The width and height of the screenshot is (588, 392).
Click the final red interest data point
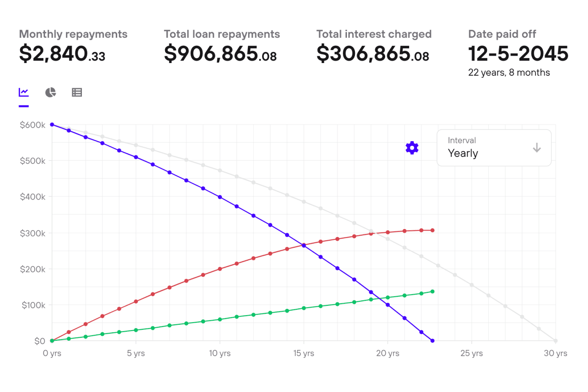pyautogui.click(x=432, y=230)
